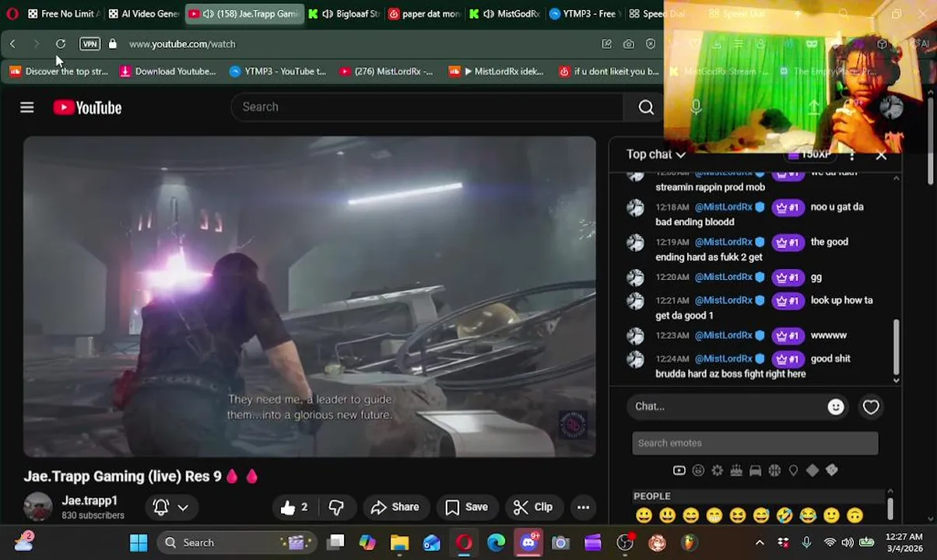The width and height of the screenshot is (937, 560).
Task: Open the more actions ellipsis under video
Action: tap(583, 507)
